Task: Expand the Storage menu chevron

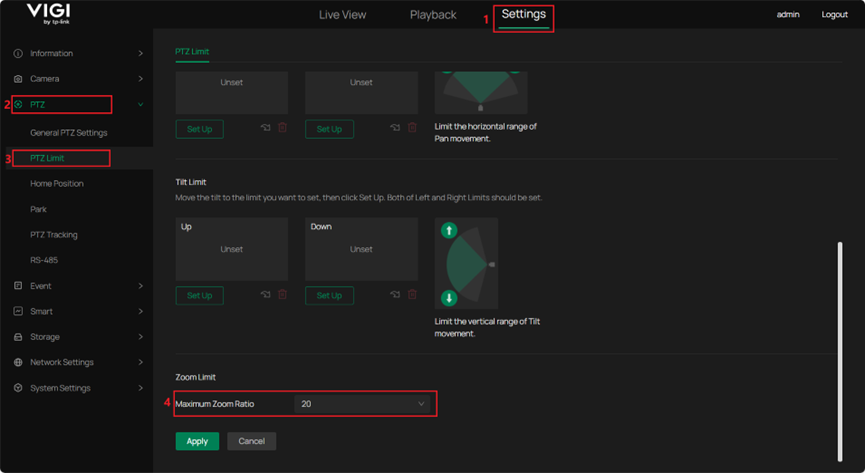Action: point(141,337)
